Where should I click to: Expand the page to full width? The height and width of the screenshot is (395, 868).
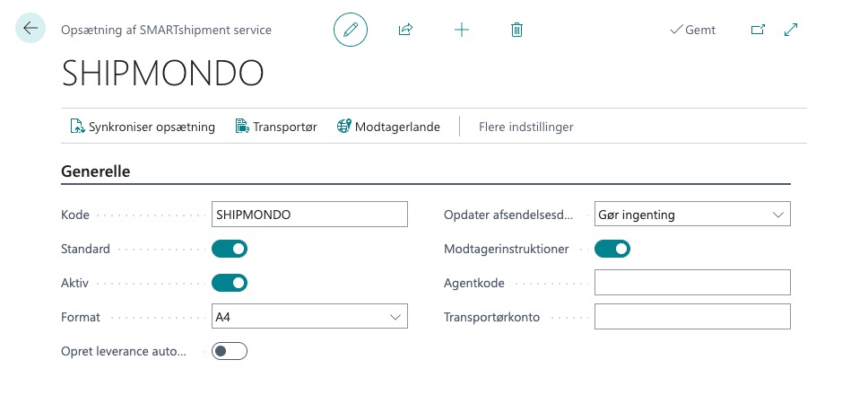click(x=791, y=30)
